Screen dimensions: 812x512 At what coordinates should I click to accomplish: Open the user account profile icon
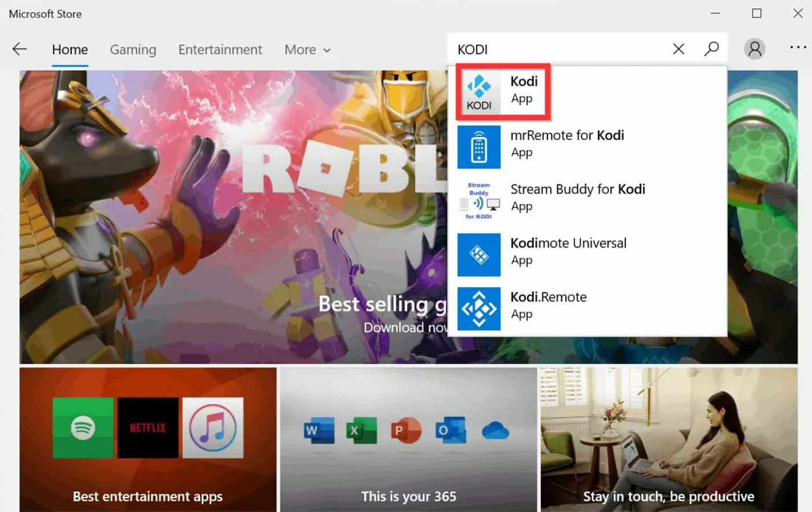pos(755,49)
